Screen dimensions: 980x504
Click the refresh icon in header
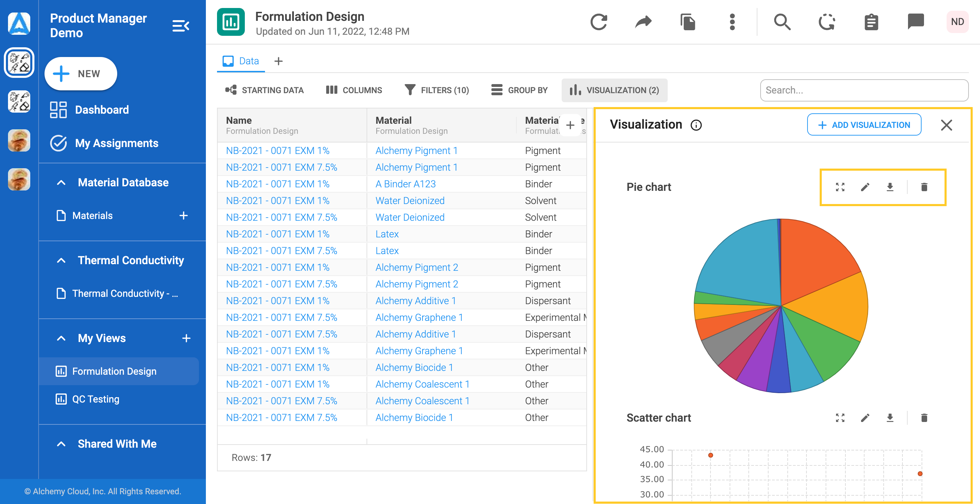click(x=599, y=22)
